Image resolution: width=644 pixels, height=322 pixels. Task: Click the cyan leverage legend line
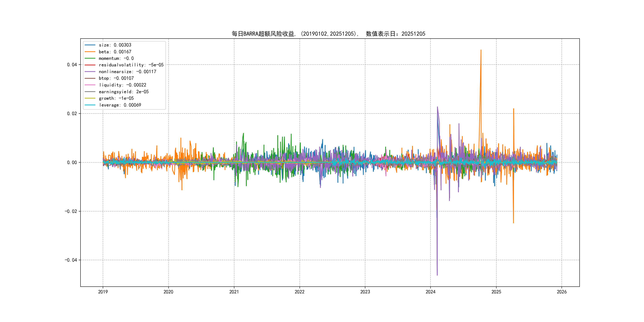(x=90, y=105)
